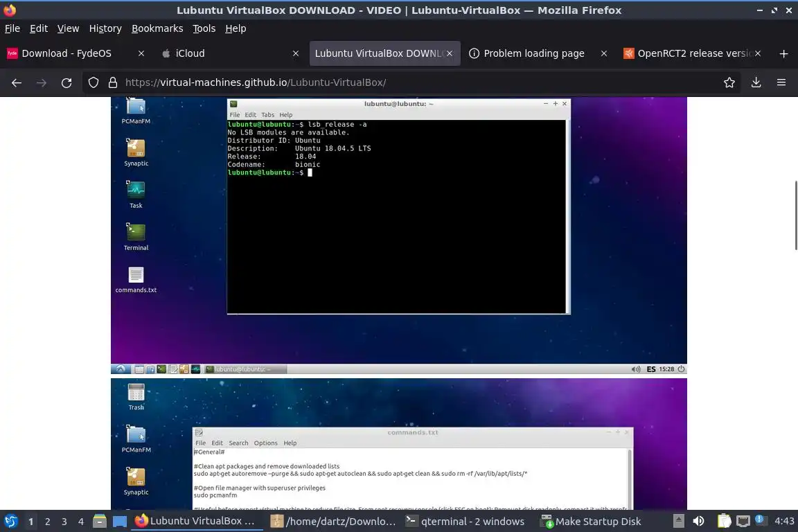Open the Help menu in Firefox
Screen dimensions: 798x532
pos(236,28)
